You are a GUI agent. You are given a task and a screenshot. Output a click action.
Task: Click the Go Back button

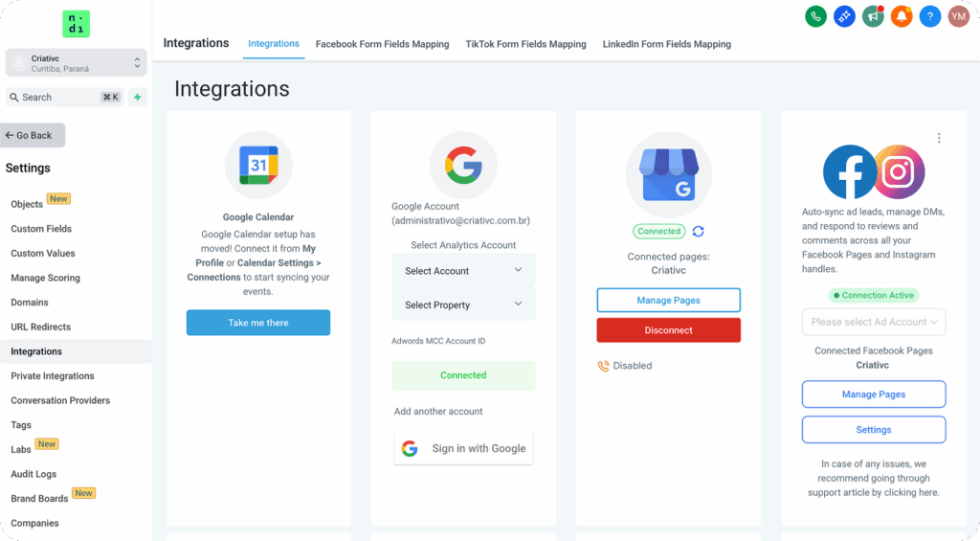pyautogui.click(x=33, y=135)
